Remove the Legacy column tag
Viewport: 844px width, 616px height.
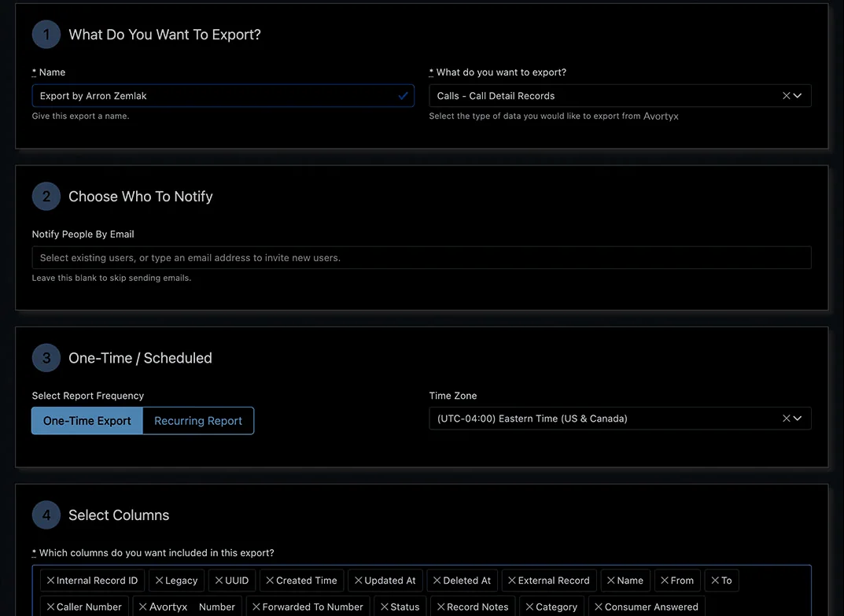pyautogui.click(x=160, y=580)
